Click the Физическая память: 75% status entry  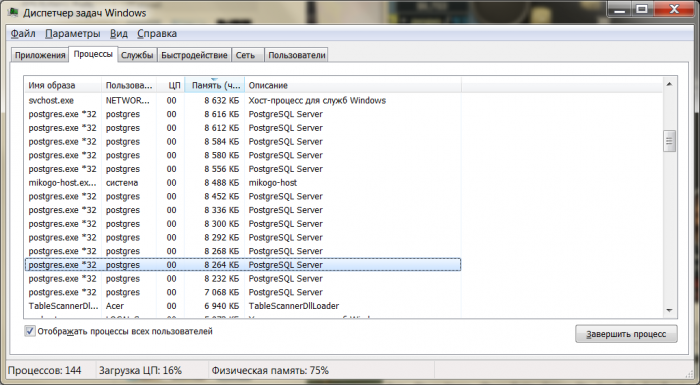(270, 371)
